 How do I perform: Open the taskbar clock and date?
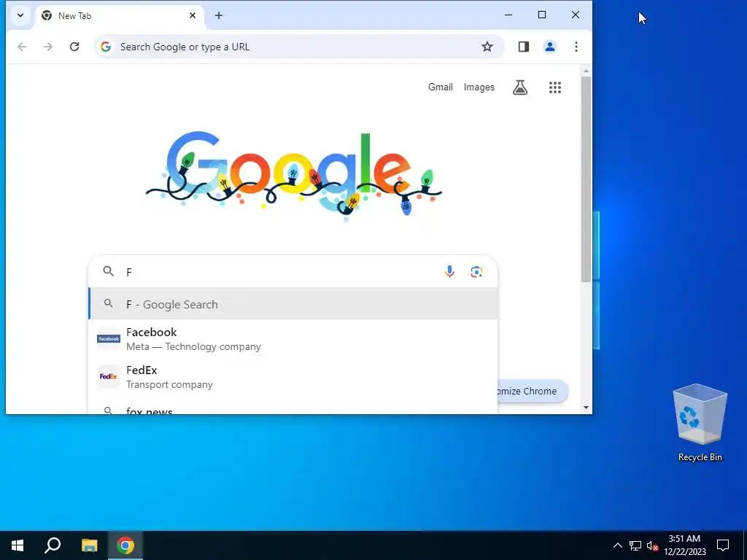click(684, 545)
